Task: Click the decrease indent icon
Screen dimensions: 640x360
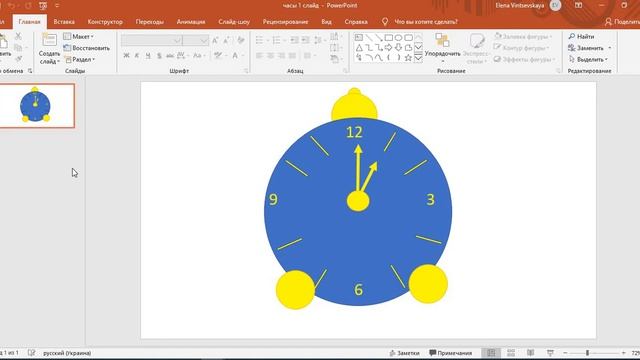Action: pyautogui.click(x=294, y=40)
